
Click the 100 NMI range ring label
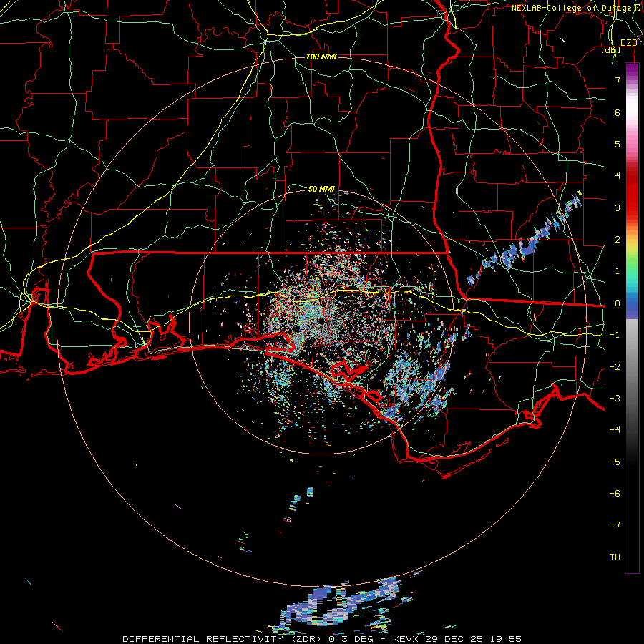[321, 57]
